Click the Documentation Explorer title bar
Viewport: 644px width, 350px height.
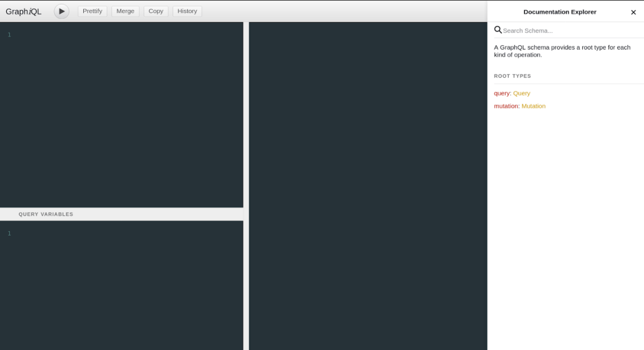tap(560, 12)
